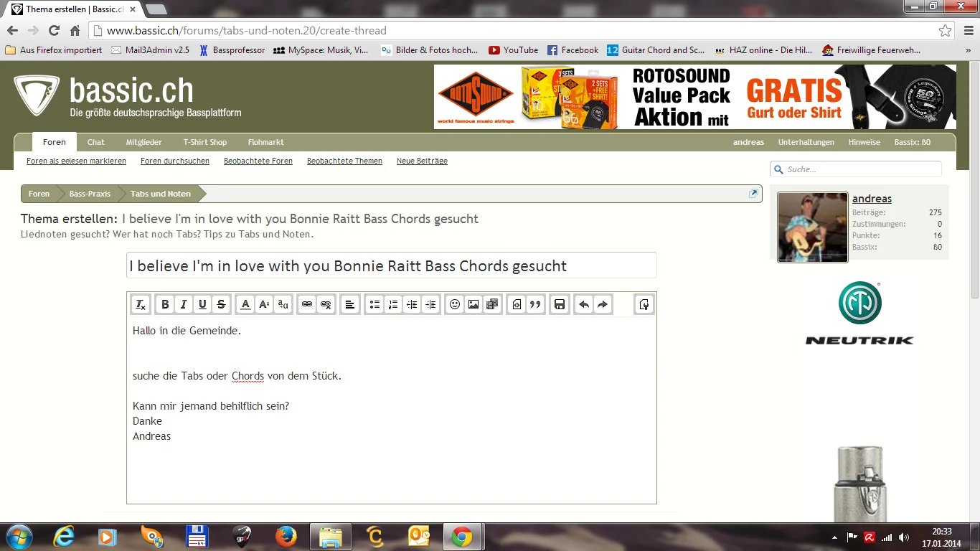Open the font family dropdown
980x551 pixels.
(283, 304)
